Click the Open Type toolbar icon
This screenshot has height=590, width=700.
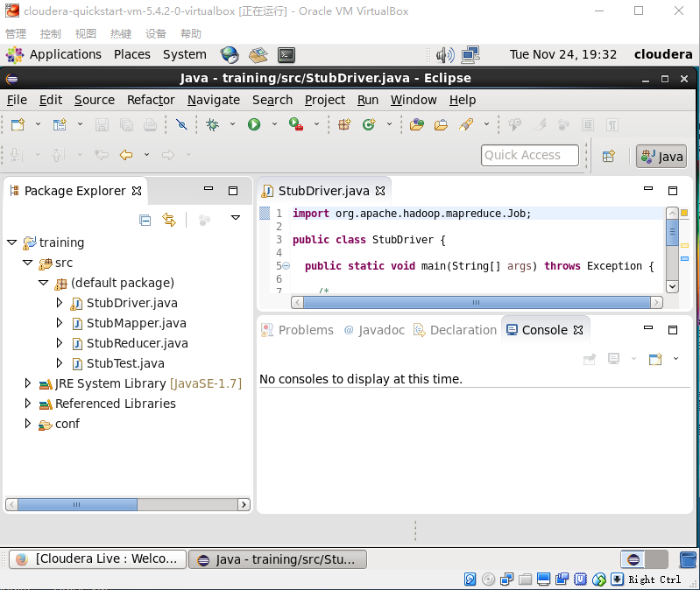(x=417, y=124)
